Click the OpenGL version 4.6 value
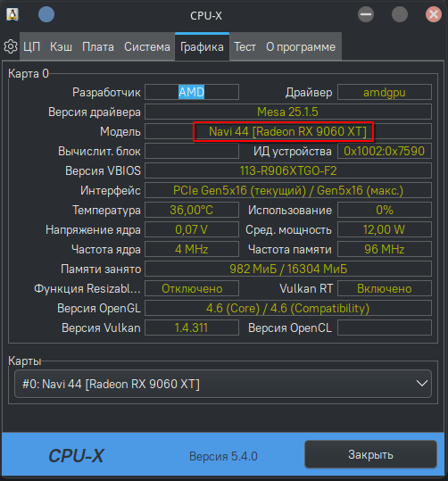Image resolution: width=448 pixels, height=481 pixels. 288,308
